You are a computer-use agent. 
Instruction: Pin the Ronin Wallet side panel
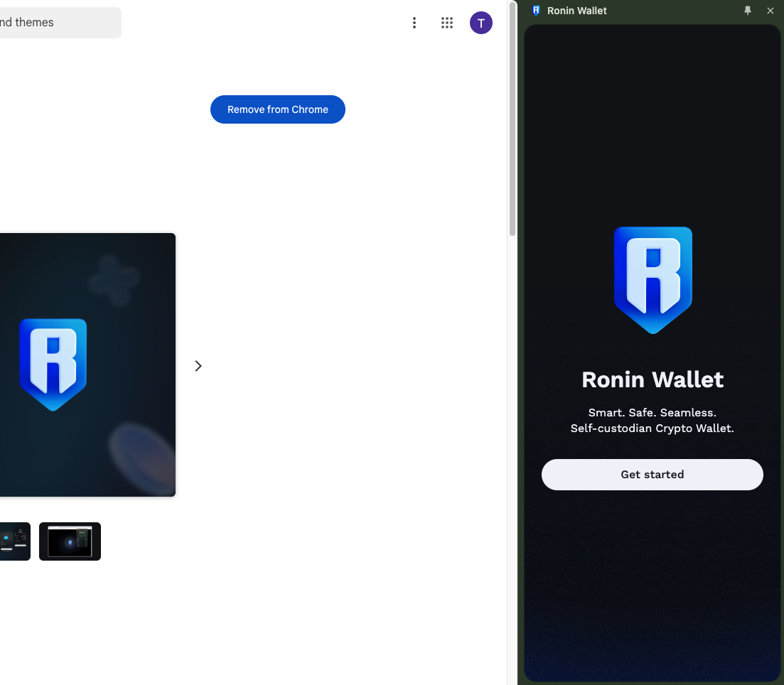coord(747,11)
